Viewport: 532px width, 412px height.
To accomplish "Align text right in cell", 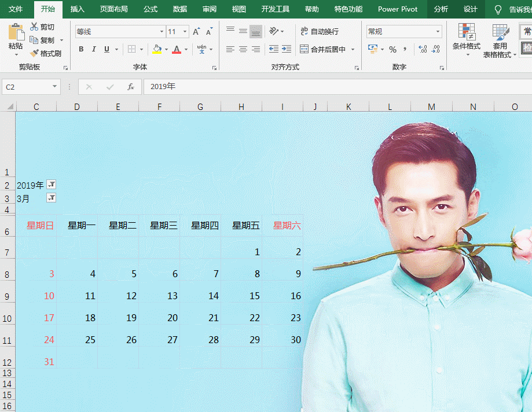I will tap(256, 49).
